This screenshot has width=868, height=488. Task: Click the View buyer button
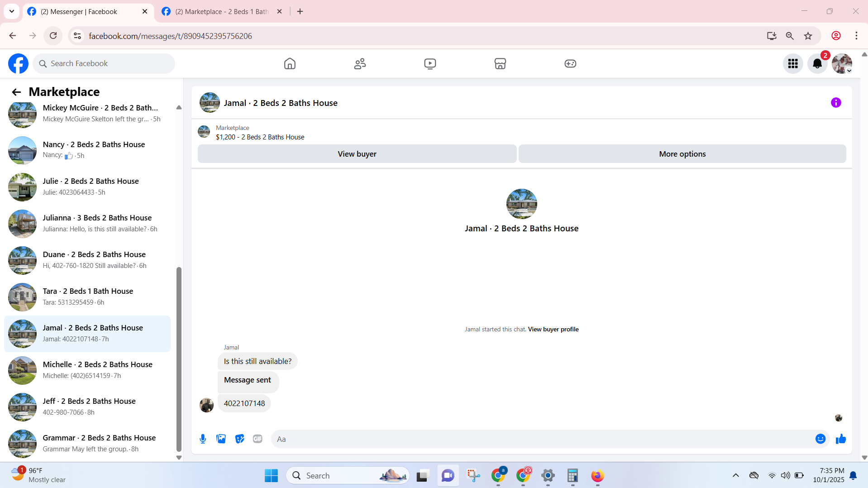click(357, 154)
